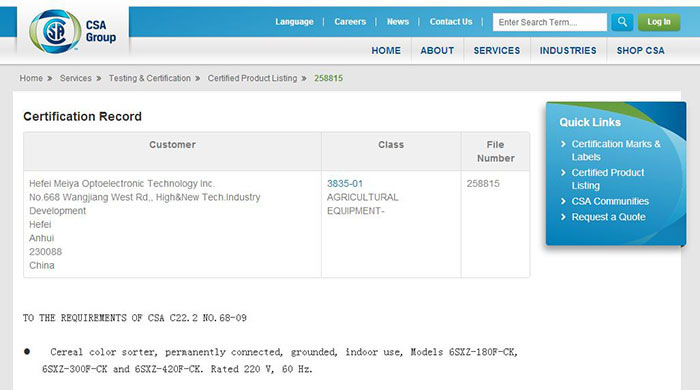
Task: Click the No.668 Wangjiang West Rd address line
Action: tap(145, 197)
